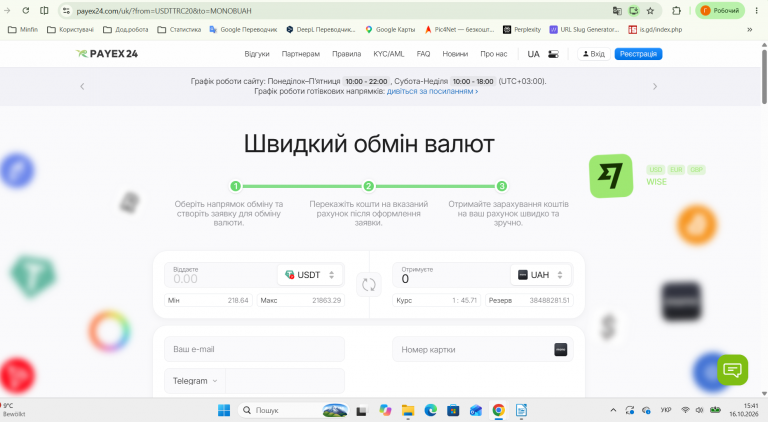The image size is (768, 422).
Task: Open the URL Slug Generator bookmark
Action: (584, 29)
